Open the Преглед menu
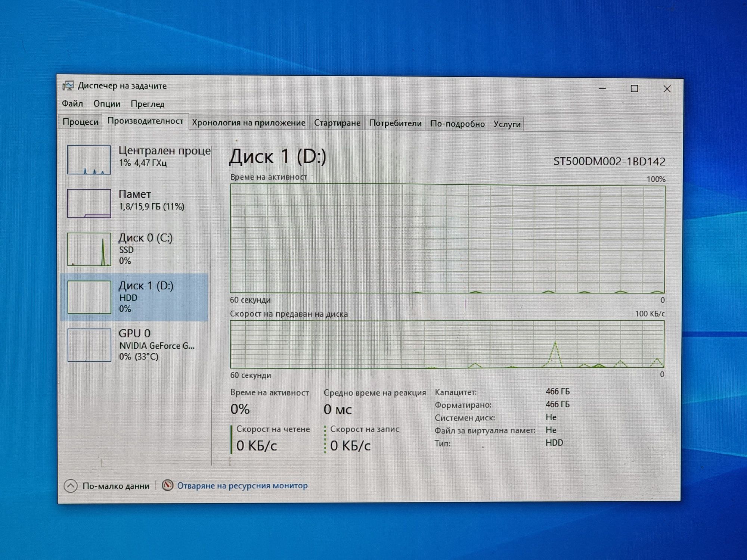 pos(148,104)
